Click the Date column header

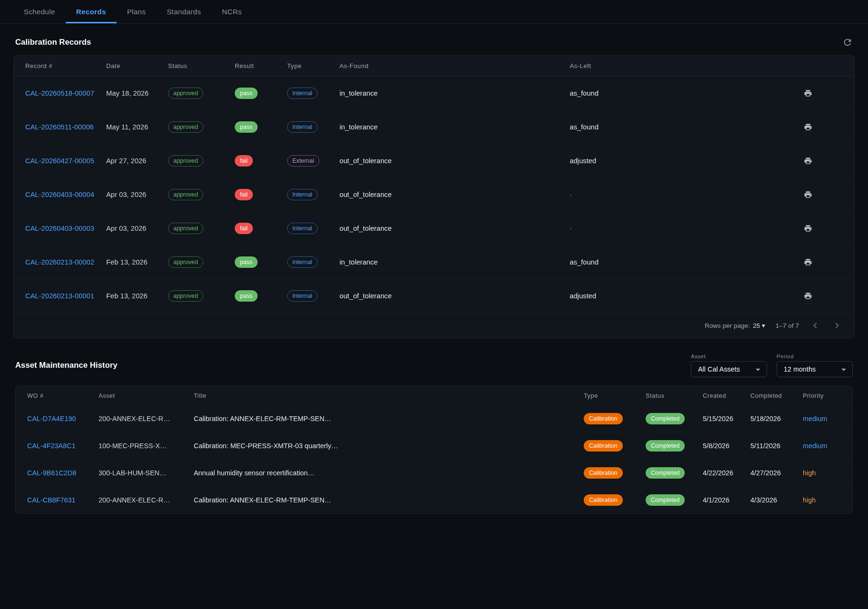pos(113,66)
